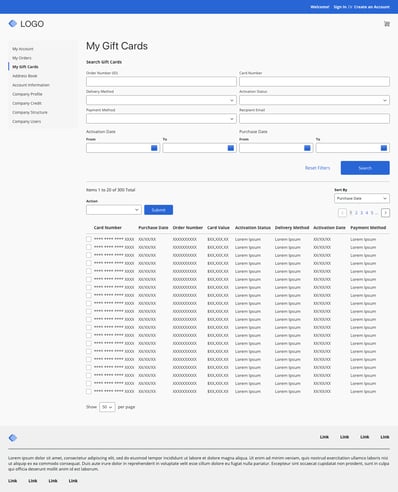Open calendar for Activation Date From
This screenshot has width=398, height=492.
(x=154, y=148)
